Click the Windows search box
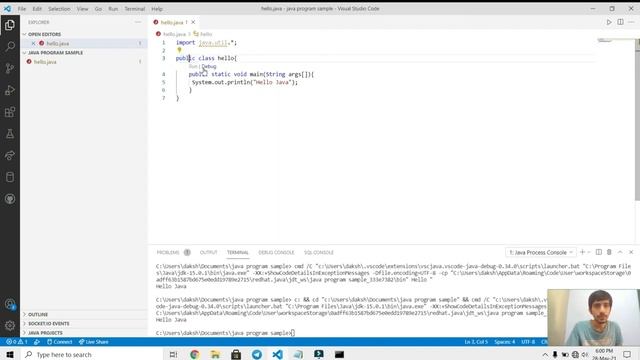Viewport: 640px width, 360px height. coord(92,354)
